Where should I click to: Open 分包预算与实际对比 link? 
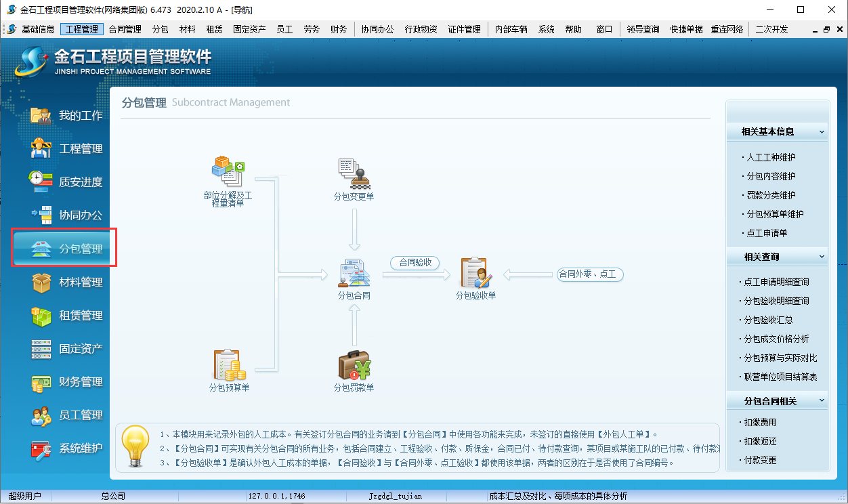click(780, 358)
